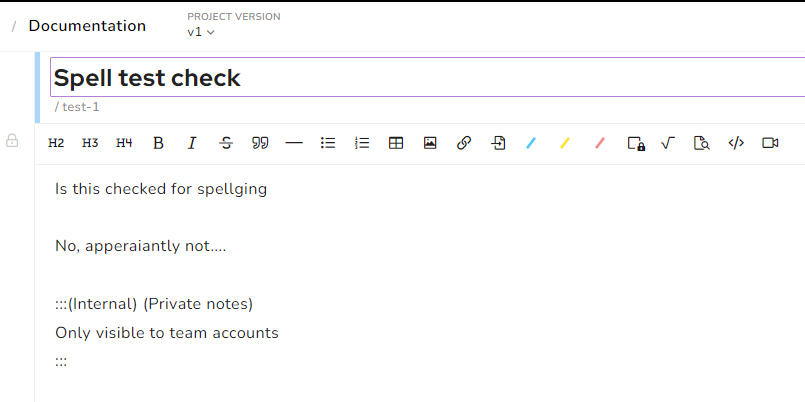Image resolution: width=805 pixels, height=402 pixels.
Task: Apply H4 heading format
Action: 124,143
